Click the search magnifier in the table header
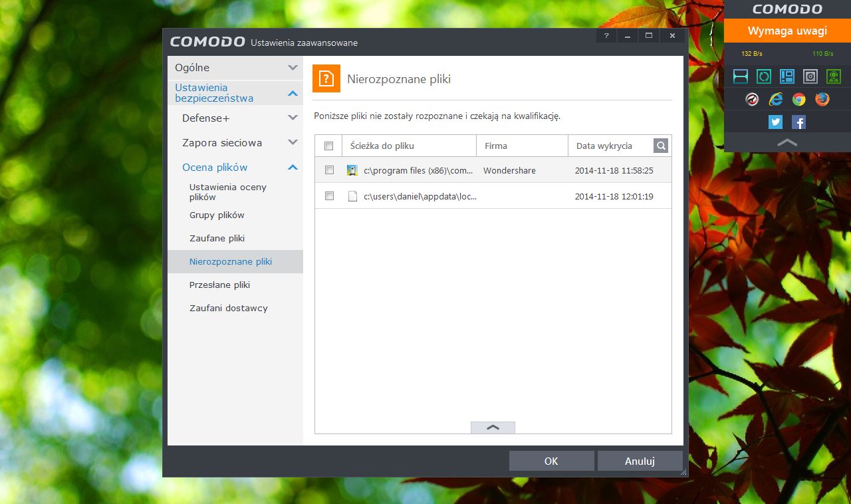The width and height of the screenshot is (851, 504). (x=661, y=146)
